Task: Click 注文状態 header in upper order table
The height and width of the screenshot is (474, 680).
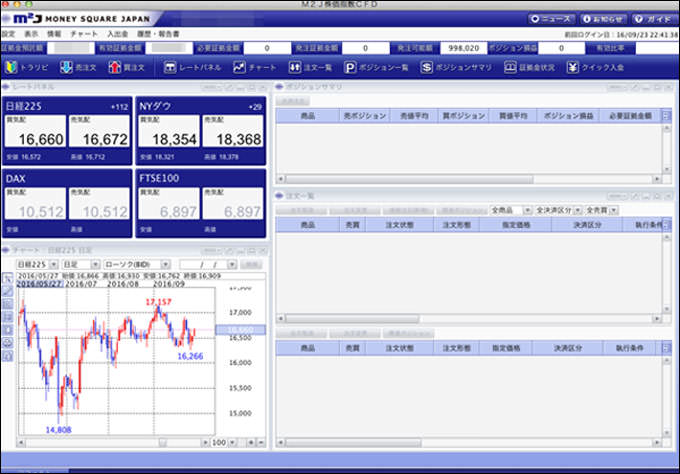Action: [x=399, y=225]
